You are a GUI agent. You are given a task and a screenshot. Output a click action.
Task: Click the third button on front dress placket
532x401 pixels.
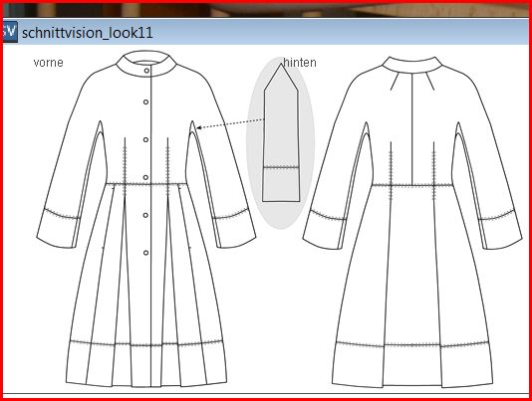pos(145,139)
